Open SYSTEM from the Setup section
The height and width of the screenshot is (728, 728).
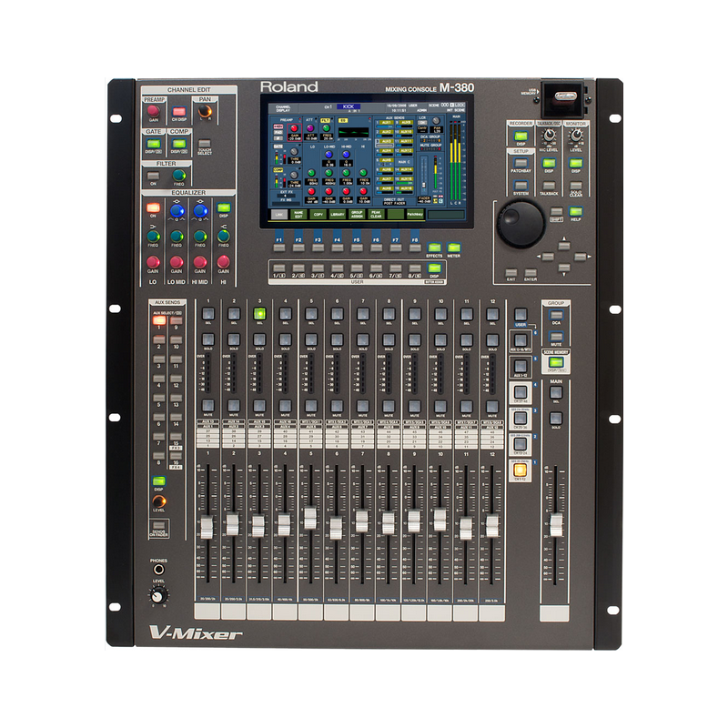pos(521,186)
